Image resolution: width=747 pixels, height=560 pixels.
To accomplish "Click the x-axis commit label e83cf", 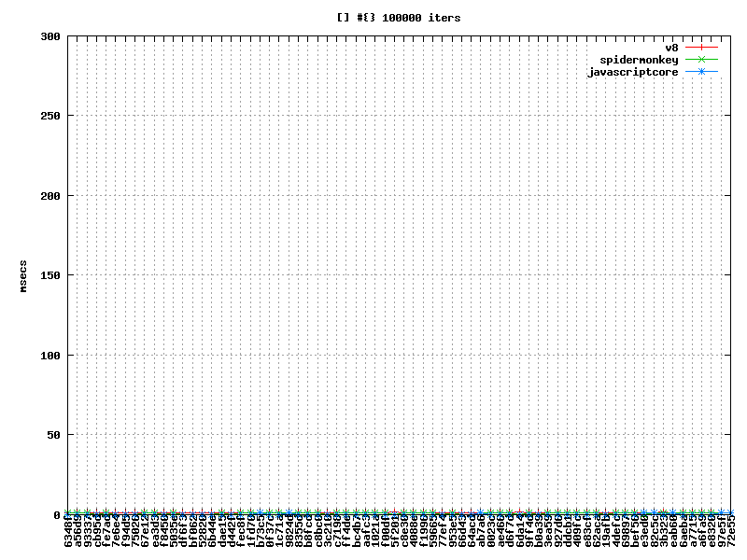I will pyautogui.click(x=586, y=530).
